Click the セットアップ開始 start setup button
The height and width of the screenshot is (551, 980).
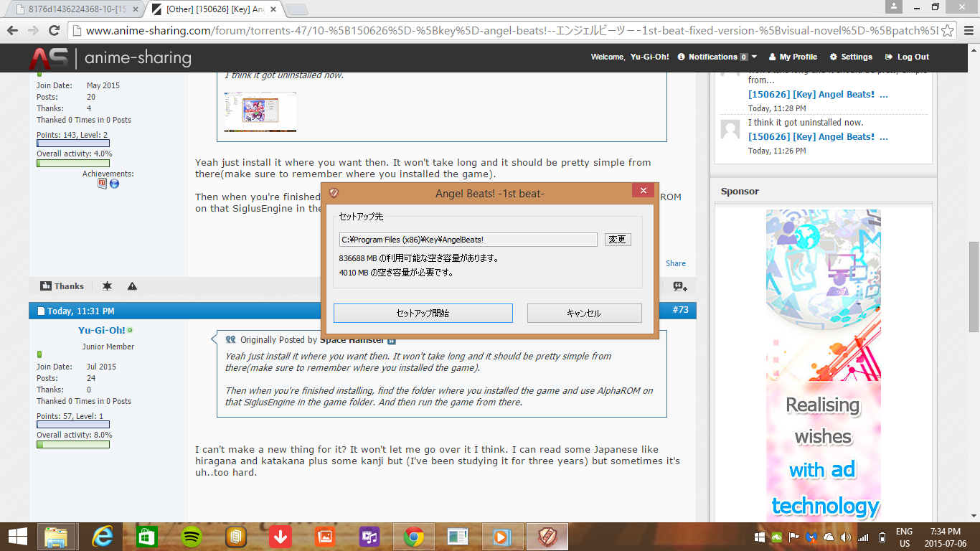pos(423,314)
